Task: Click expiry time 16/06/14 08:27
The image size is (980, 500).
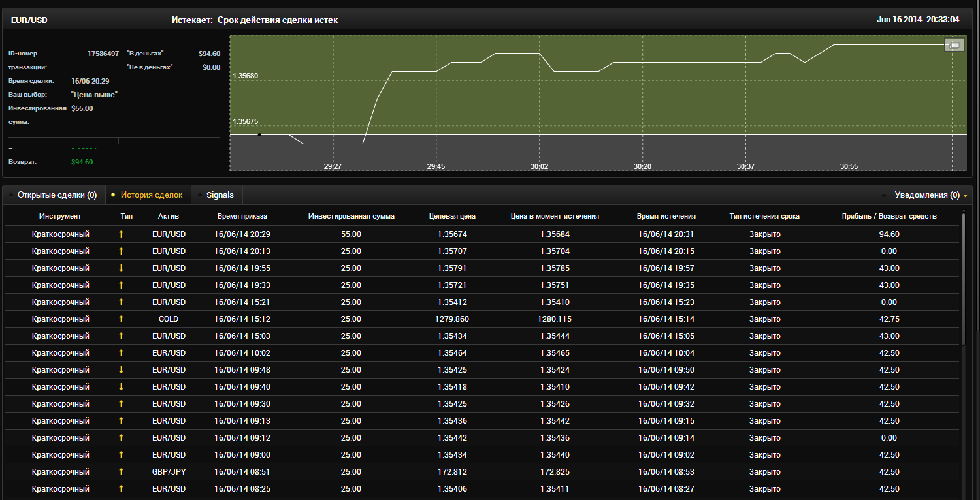Action: pyautogui.click(x=666, y=489)
